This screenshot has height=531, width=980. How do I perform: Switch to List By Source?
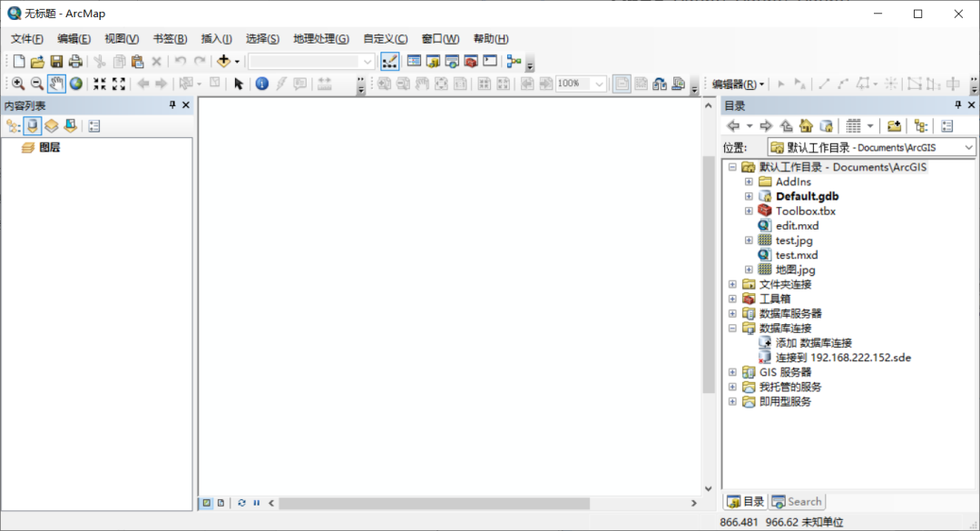pos(32,126)
